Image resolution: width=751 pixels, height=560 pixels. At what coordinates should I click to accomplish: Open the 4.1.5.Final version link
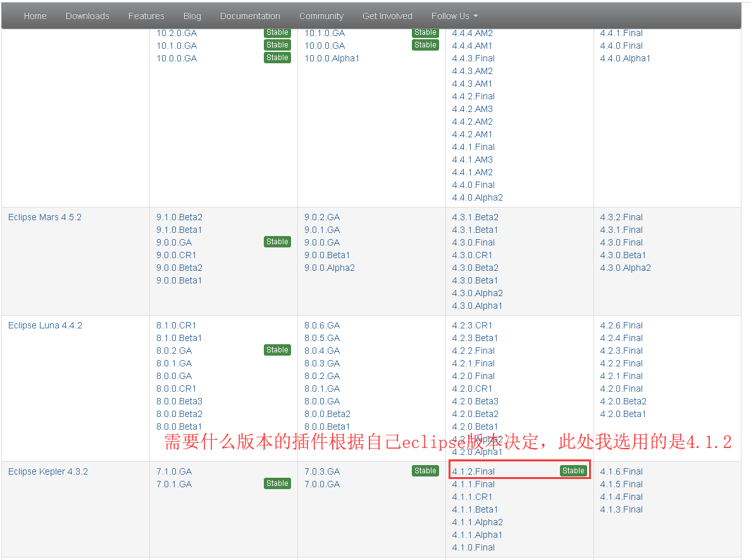[x=621, y=484]
